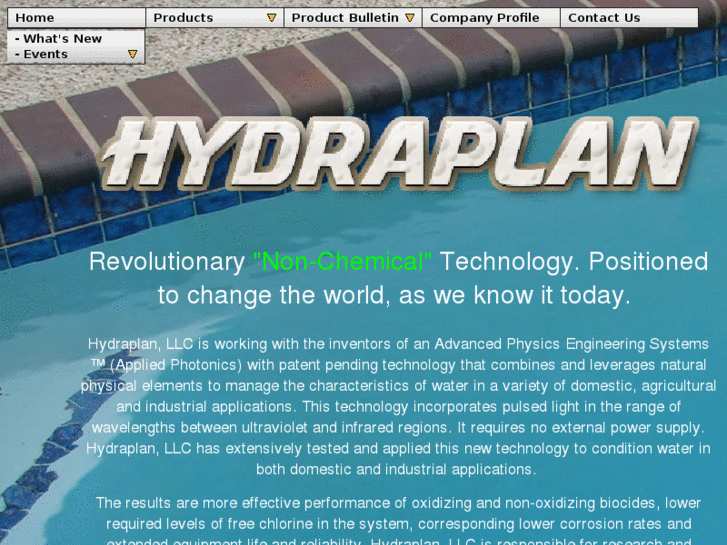Viewport: 727px width, 545px height.
Task: Open the Contact Us page
Action: click(x=629, y=18)
